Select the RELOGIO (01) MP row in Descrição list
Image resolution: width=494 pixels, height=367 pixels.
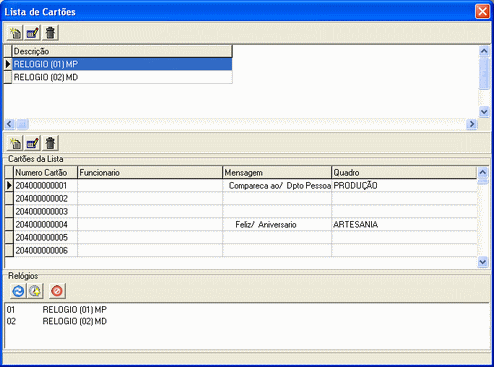coord(122,64)
